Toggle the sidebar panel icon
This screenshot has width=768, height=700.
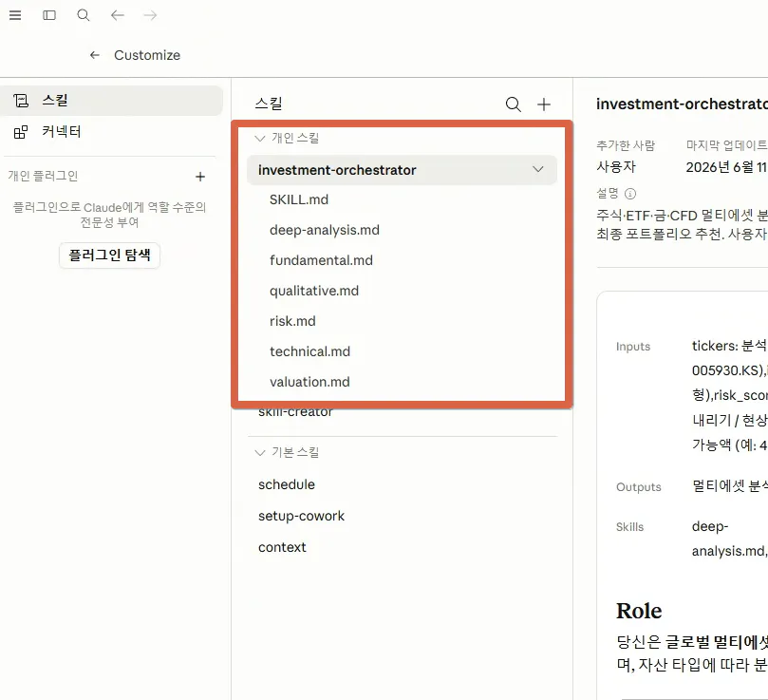[x=49, y=15]
